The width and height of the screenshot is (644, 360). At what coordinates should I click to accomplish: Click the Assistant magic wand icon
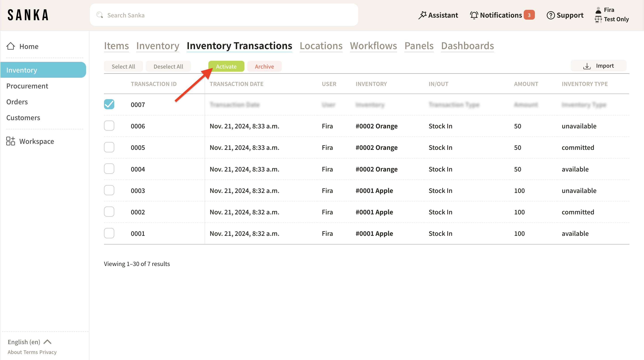pos(422,15)
